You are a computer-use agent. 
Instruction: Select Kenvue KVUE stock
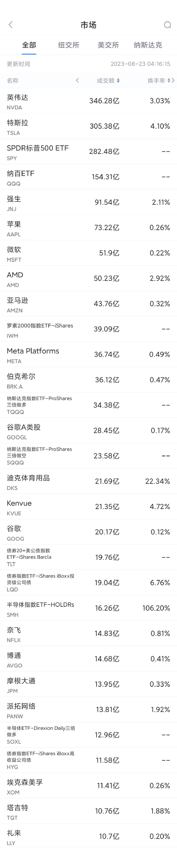coord(88,506)
